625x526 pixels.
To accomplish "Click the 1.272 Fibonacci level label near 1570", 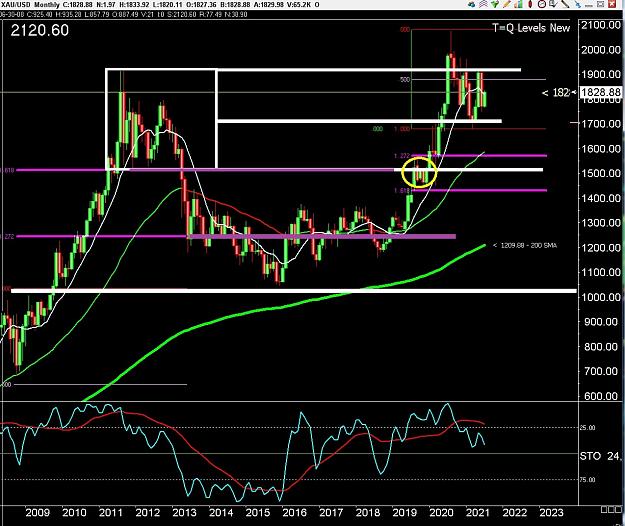I will click(x=402, y=156).
